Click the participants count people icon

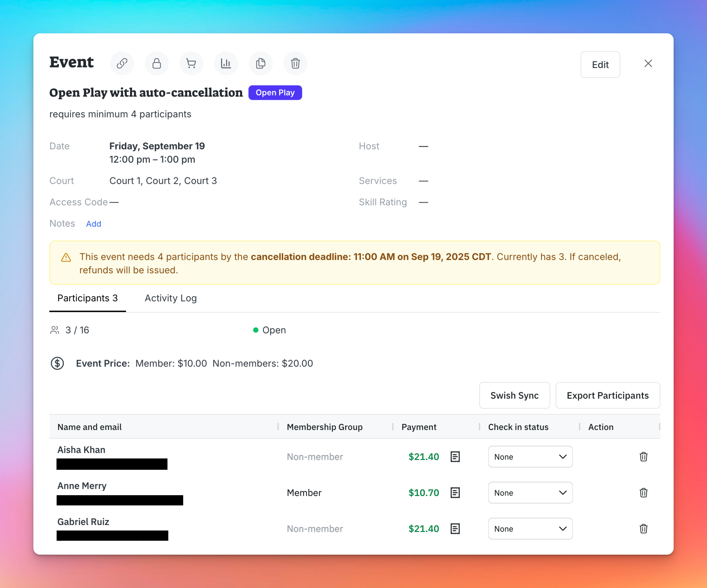55,330
